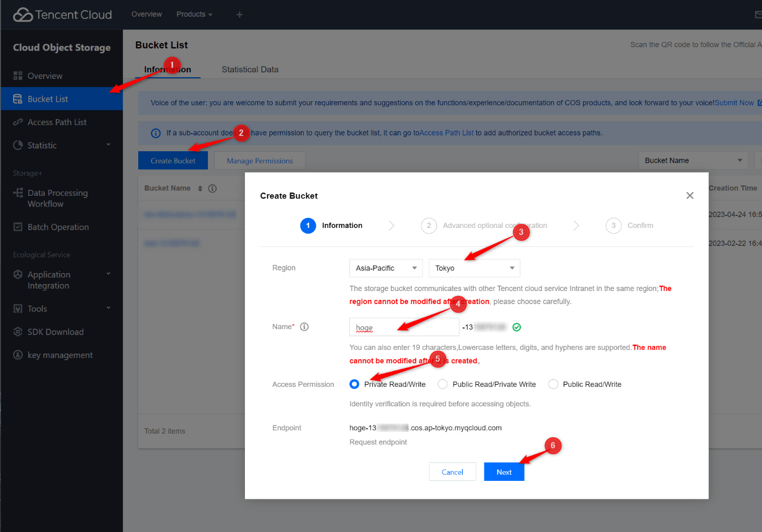Click the bucket Name input field
The height and width of the screenshot is (532, 762).
404,326
